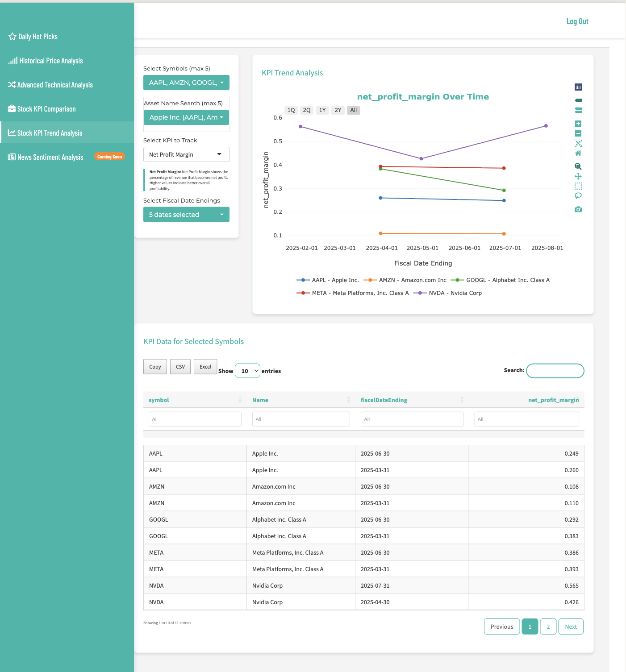The height and width of the screenshot is (672, 626).
Task: Click the autoscale icon in chart toolbar
Action: pos(578,143)
